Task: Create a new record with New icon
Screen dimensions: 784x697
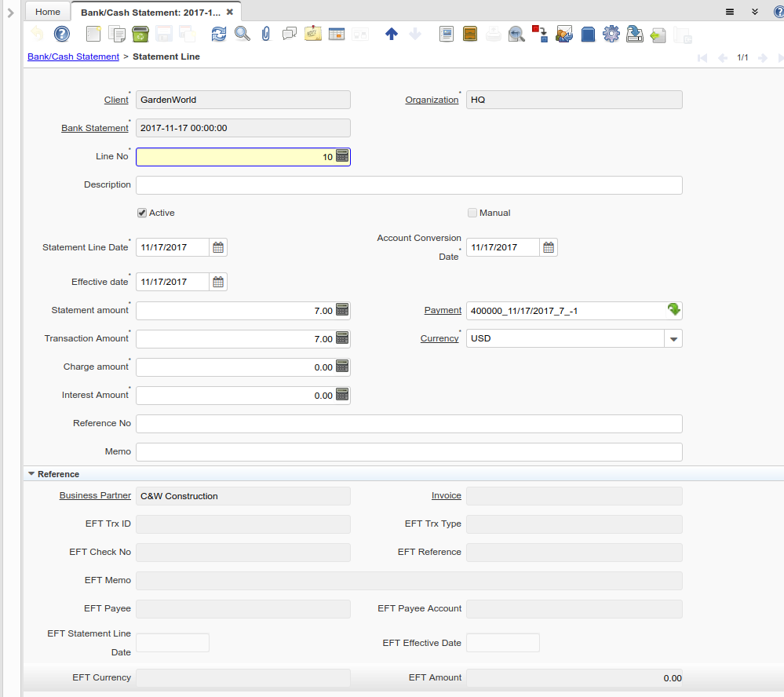Action: click(x=93, y=34)
